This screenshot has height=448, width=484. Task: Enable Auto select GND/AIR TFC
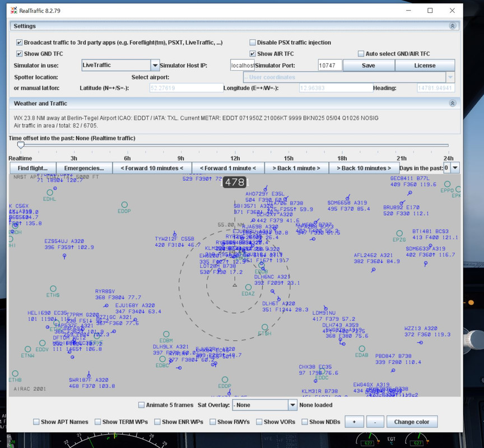[x=361, y=54]
